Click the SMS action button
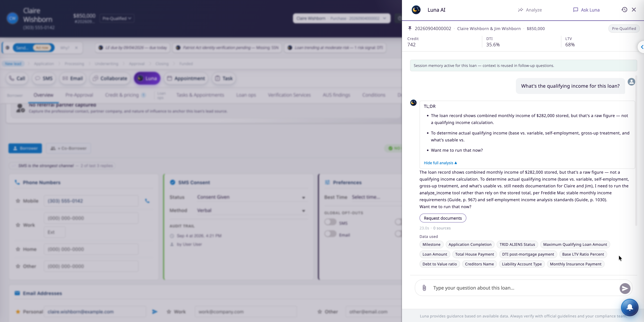Screen dimensions: 644x322 point(44,78)
